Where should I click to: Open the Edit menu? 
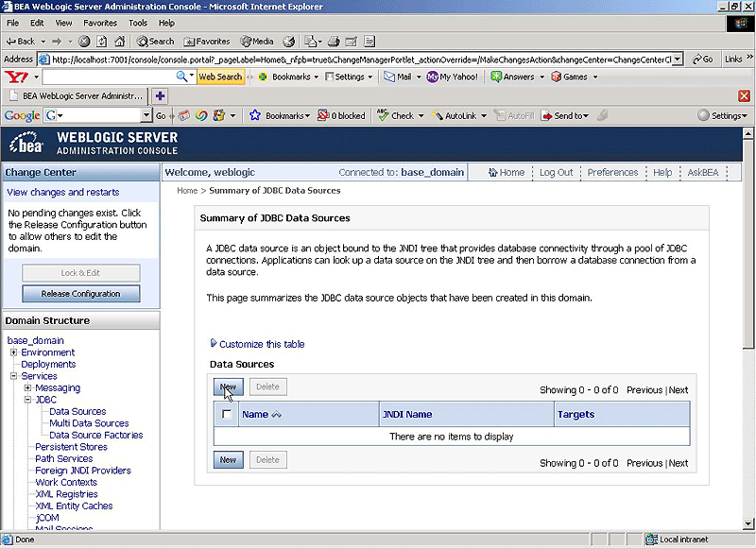coord(37,23)
